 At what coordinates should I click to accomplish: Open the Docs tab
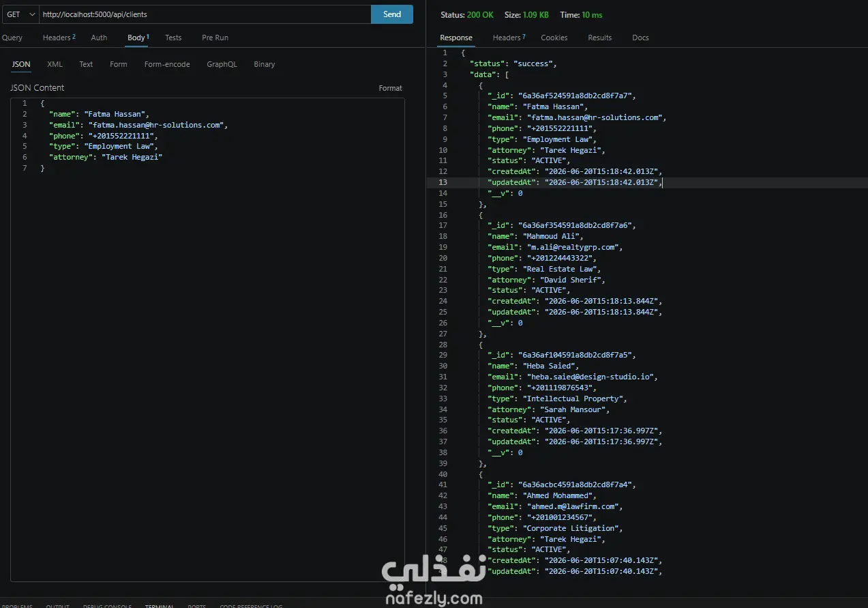tap(640, 38)
